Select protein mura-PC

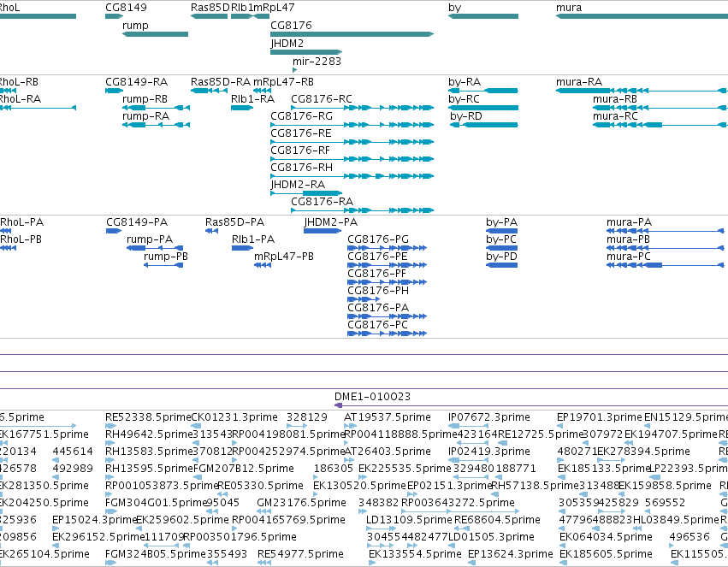(x=665, y=265)
